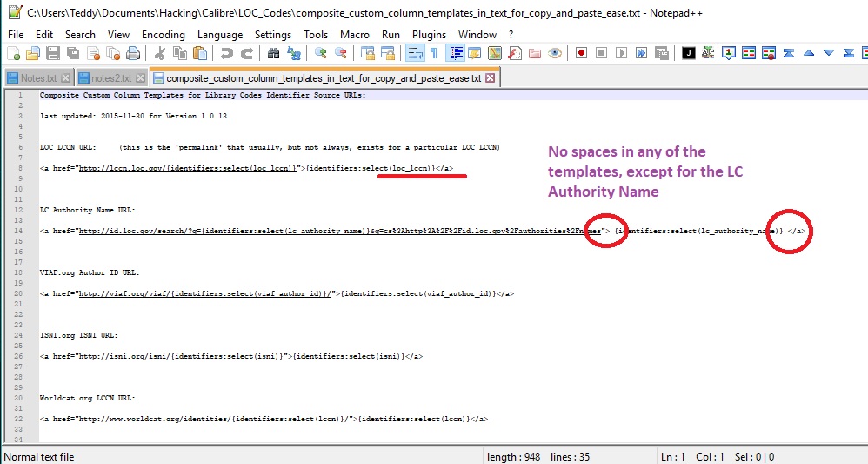The height and width of the screenshot is (464, 868).
Task: Zoom in with magnifier plus icon
Action: click(321, 53)
